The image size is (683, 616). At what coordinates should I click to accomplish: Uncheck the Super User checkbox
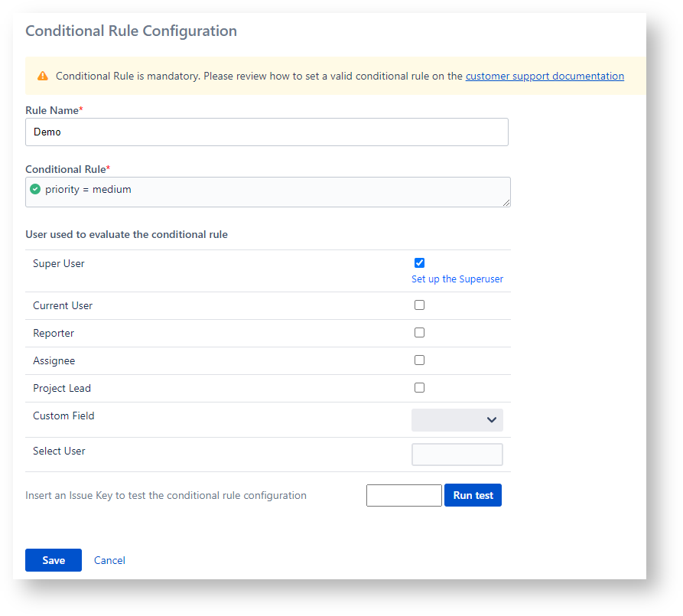[x=419, y=262]
